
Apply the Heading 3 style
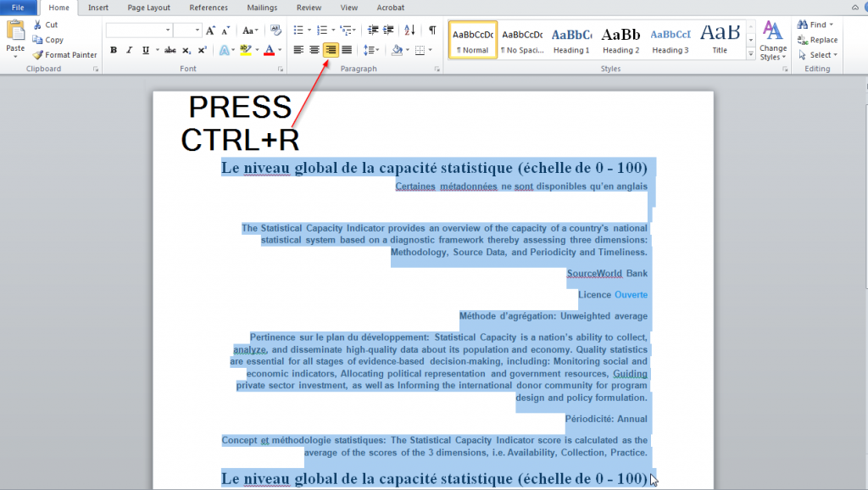[x=670, y=40]
